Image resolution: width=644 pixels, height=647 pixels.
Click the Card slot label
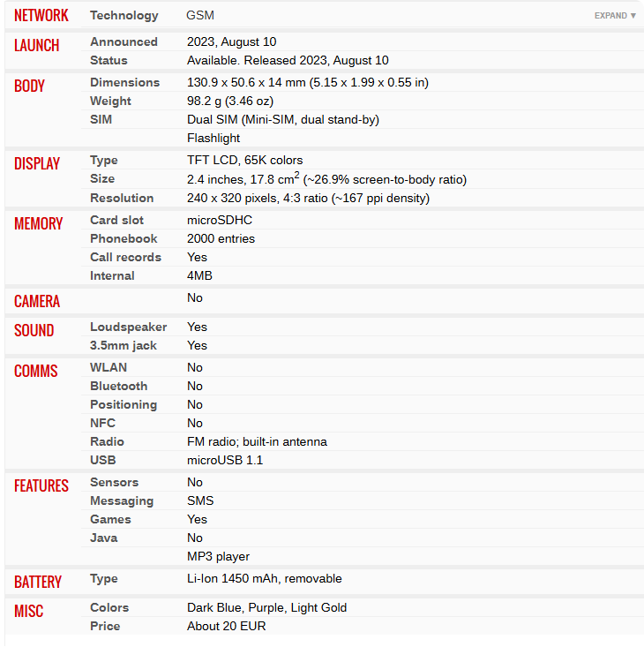[116, 220]
